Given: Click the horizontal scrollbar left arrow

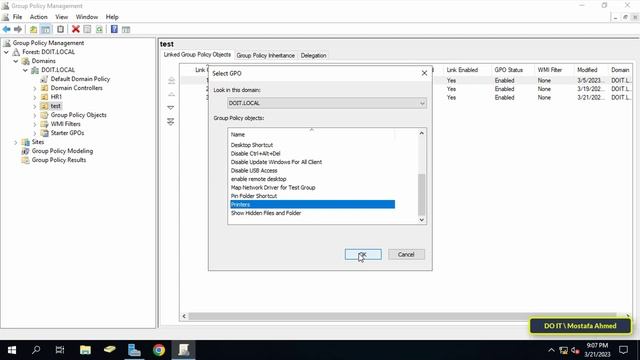Looking at the screenshot, I should (184, 316).
